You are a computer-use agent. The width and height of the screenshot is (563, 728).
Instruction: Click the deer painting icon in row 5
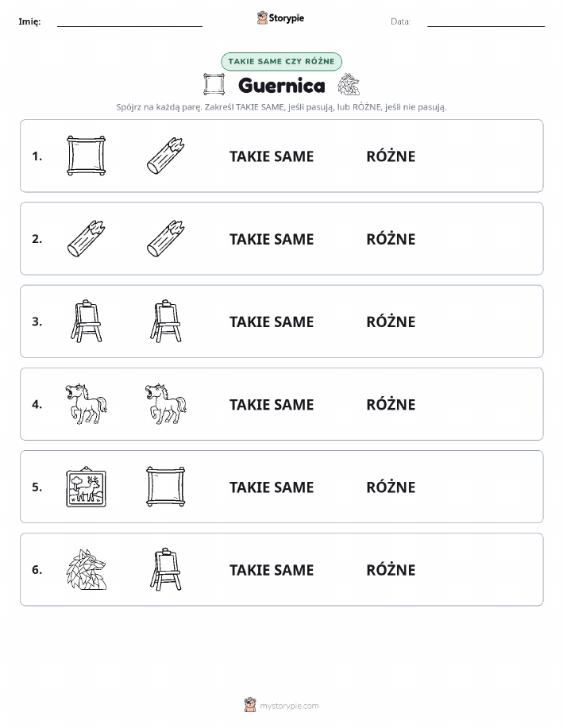click(x=87, y=487)
